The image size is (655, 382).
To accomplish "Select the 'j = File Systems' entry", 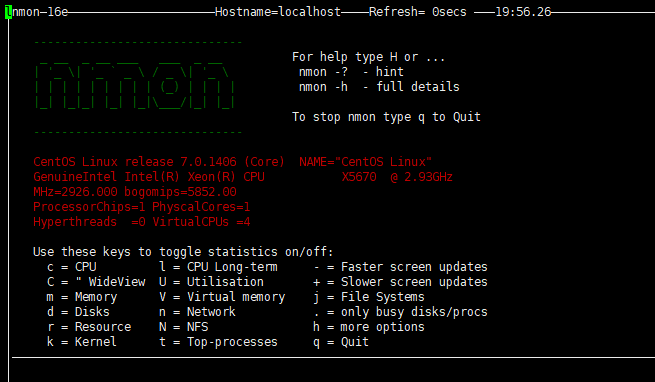I will [369, 297].
